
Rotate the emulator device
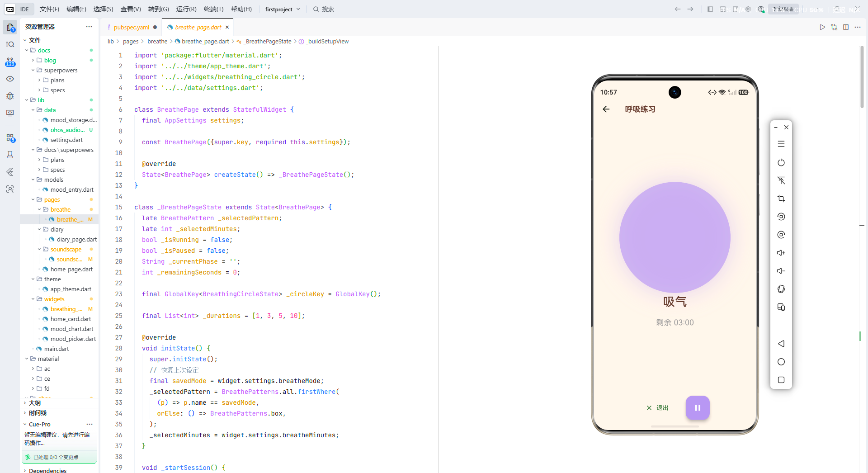pyautogui.click(x=781, y=289)
